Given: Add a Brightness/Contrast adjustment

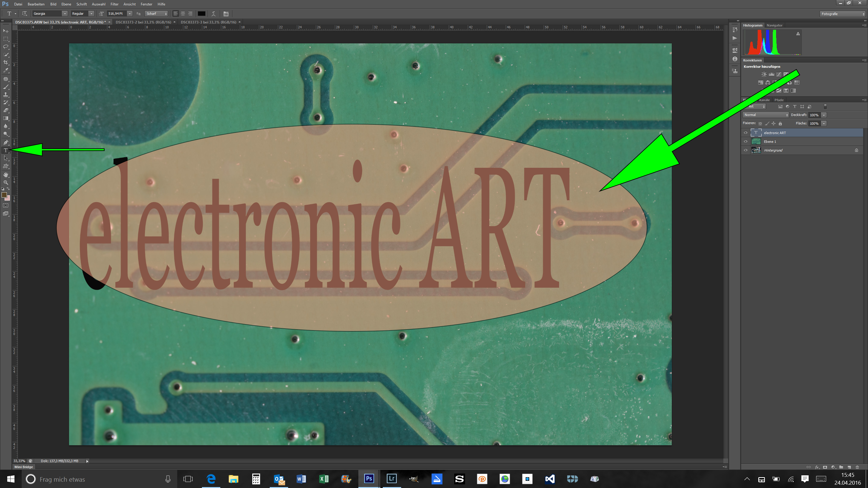Looking at the screenshot, I should click(764, 74).
